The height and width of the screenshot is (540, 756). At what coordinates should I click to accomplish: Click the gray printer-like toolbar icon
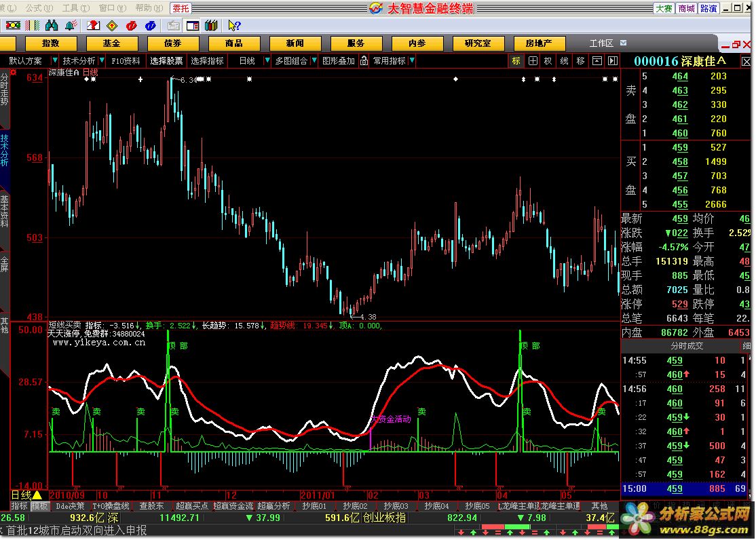click(x=174, y=26)
